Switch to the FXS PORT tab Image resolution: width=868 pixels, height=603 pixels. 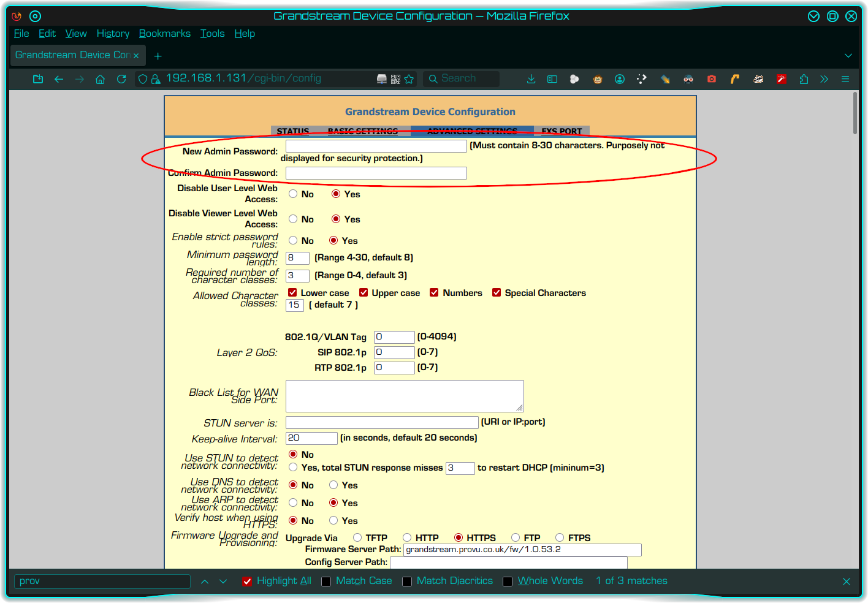tap(562, 131)
